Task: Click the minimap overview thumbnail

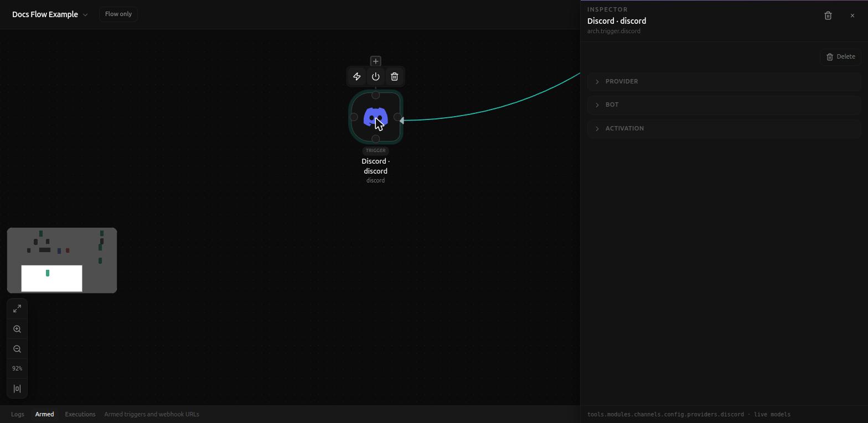Action: [x=62, y=260]
